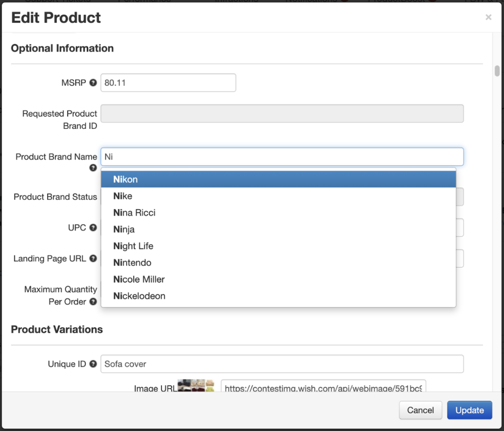Click the product image thumbnail
Screen dimensions: 504x431
196,385
